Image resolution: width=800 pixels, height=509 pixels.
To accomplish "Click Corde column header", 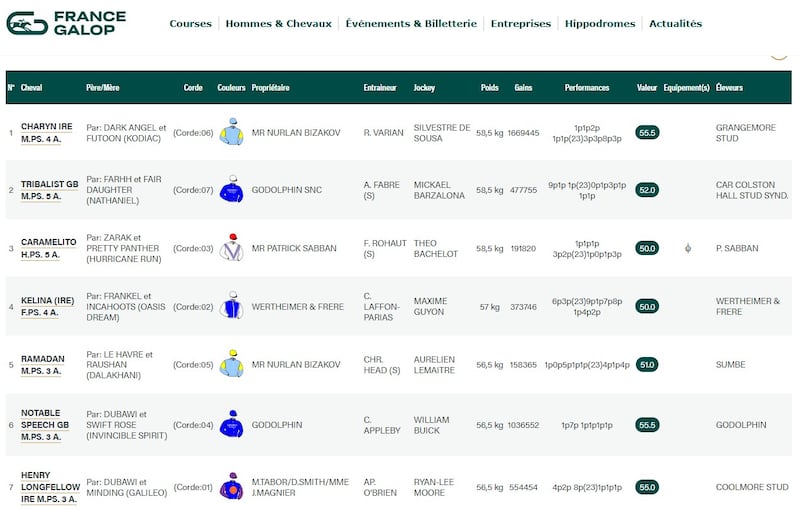I will [x=193, y=88].
